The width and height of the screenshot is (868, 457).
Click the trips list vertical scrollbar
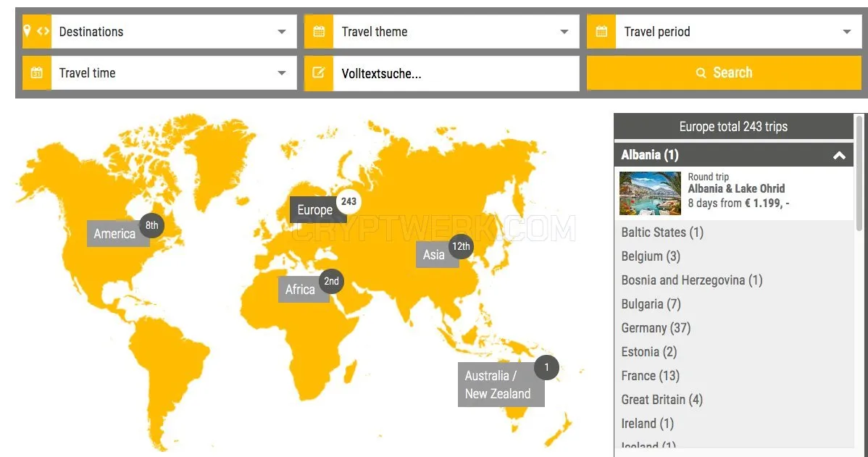tap(859, 172)
